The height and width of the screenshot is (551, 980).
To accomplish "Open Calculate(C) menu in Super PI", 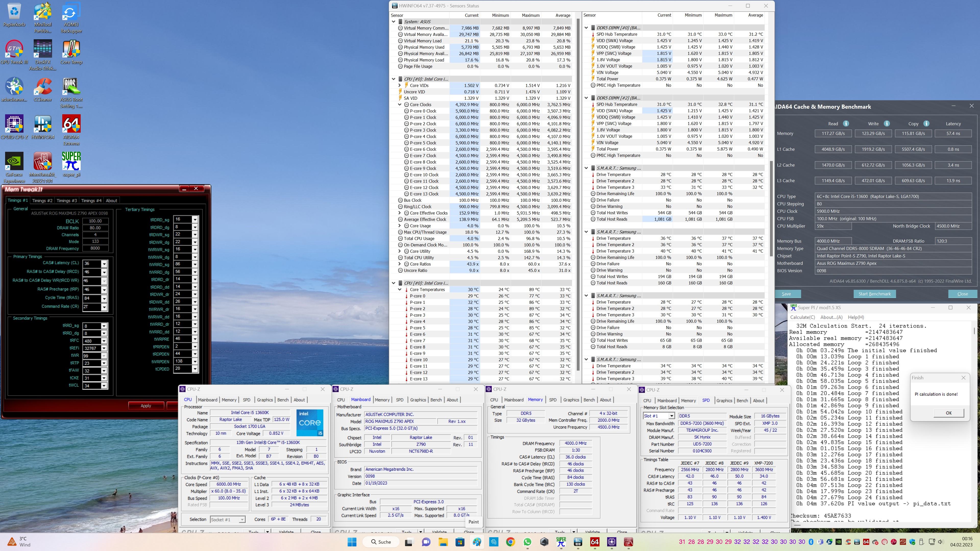I will coord(802,317).
